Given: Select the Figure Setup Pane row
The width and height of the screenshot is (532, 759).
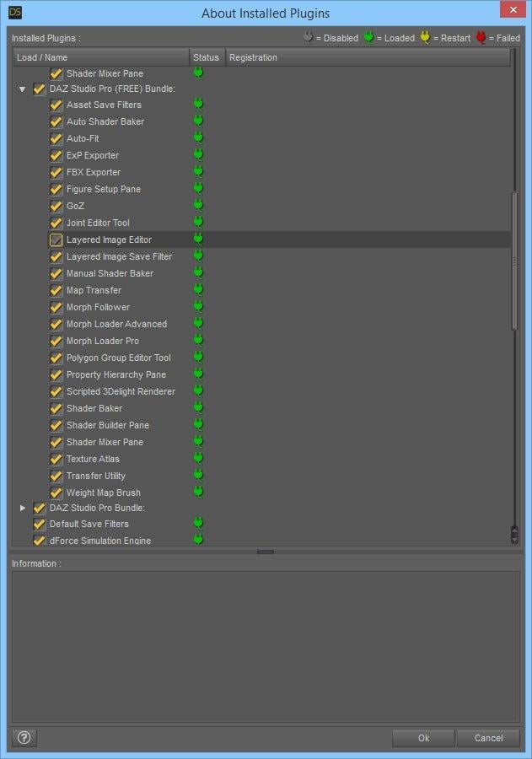Looking at the screenshot, I should pos(262,189).
